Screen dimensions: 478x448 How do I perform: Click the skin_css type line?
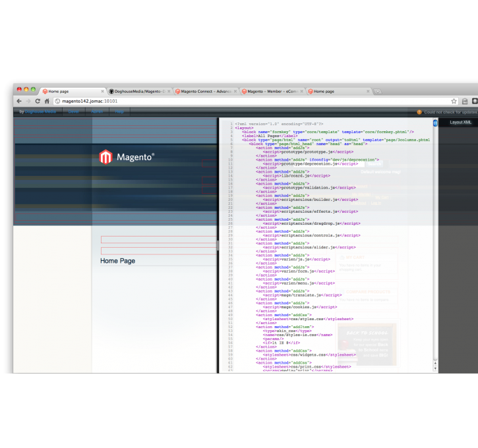(x=287, y=331)
